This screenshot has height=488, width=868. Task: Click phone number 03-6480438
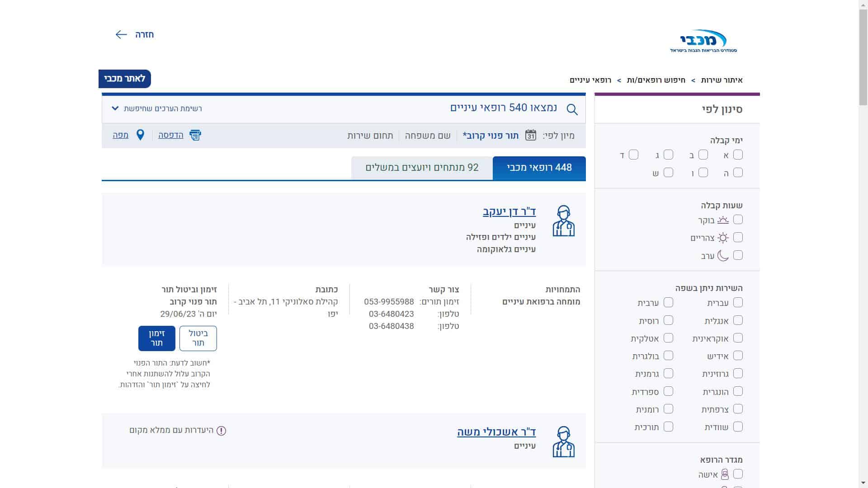tap(391, 326)
